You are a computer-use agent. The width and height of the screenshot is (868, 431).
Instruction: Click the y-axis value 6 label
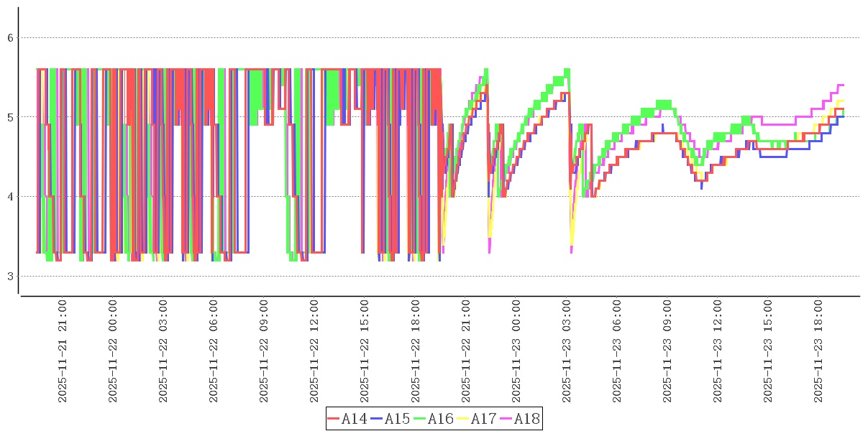pyautogui.click(x=11, y=37)
